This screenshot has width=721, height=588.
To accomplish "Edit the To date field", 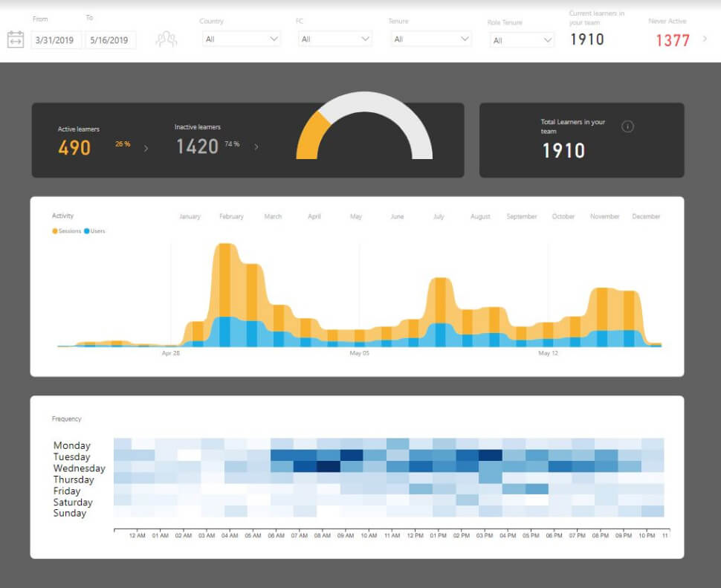I will coord(110,40).
